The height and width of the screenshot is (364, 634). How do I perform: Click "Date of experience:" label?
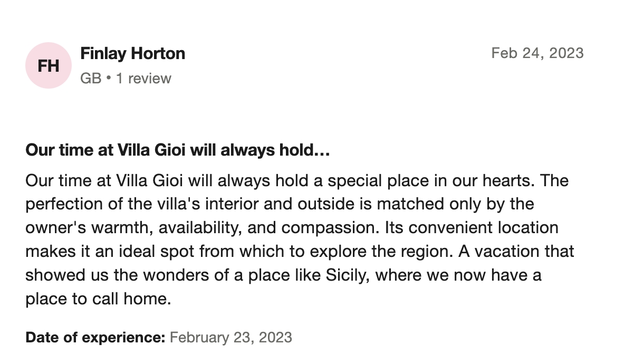95,337
